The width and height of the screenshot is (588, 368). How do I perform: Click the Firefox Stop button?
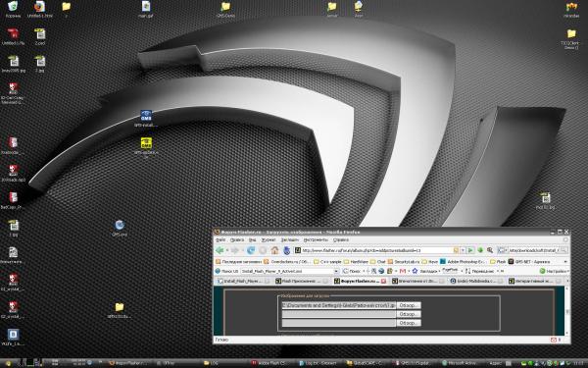(x=263, y=250)
